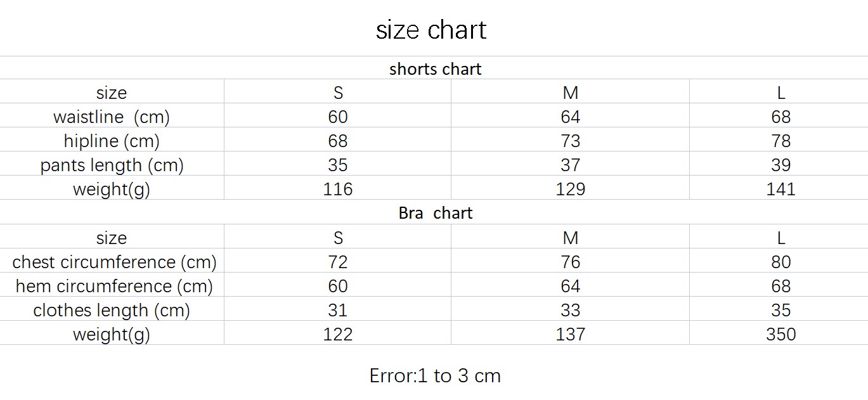Click the hipline (cm) row label
The width and height of the screenshot is (868, 400).
coord(112,141)
